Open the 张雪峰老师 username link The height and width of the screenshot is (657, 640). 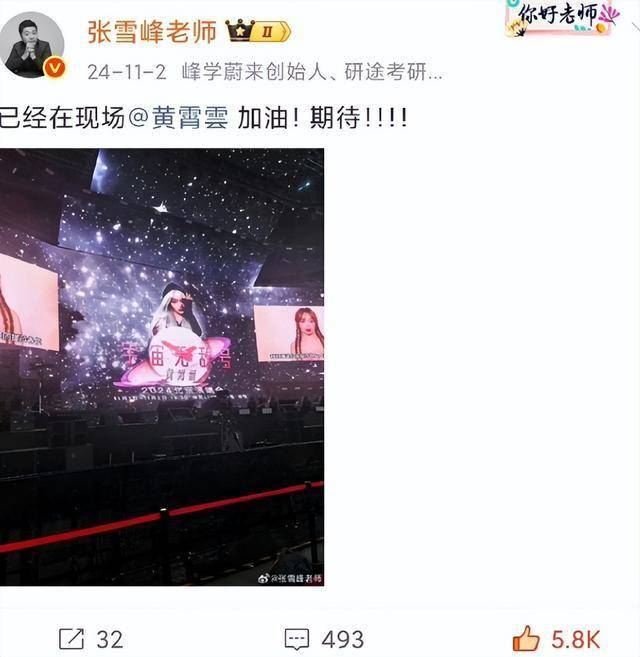pyautogui.click(x=152, y=31)
